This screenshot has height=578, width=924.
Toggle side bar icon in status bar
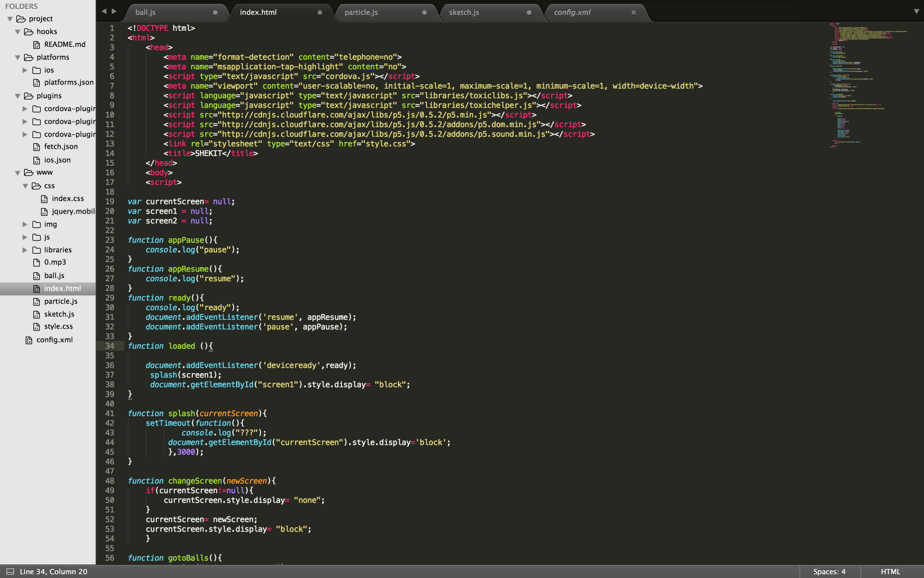10,571
